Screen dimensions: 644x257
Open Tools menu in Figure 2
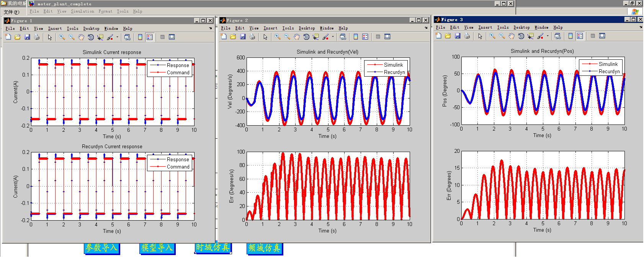[288, 28]
